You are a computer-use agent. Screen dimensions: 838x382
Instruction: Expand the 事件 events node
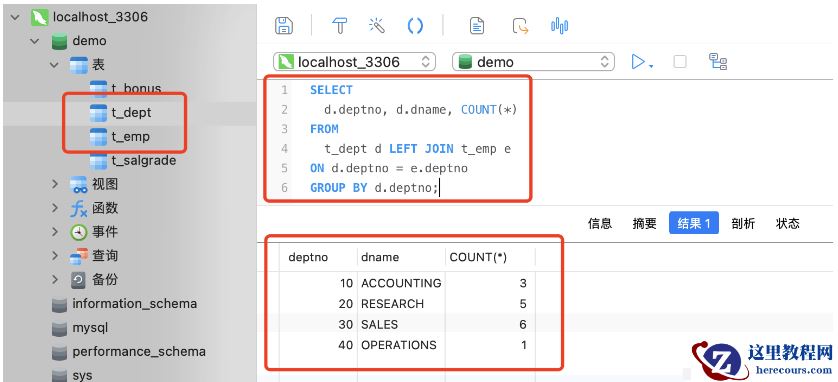click(54, 232)
